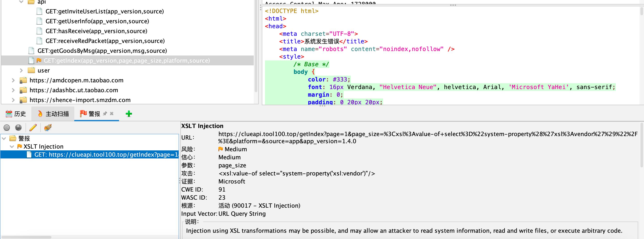
Task: Click the user folder icon in the site tree
Action: (x=31, y=70)
